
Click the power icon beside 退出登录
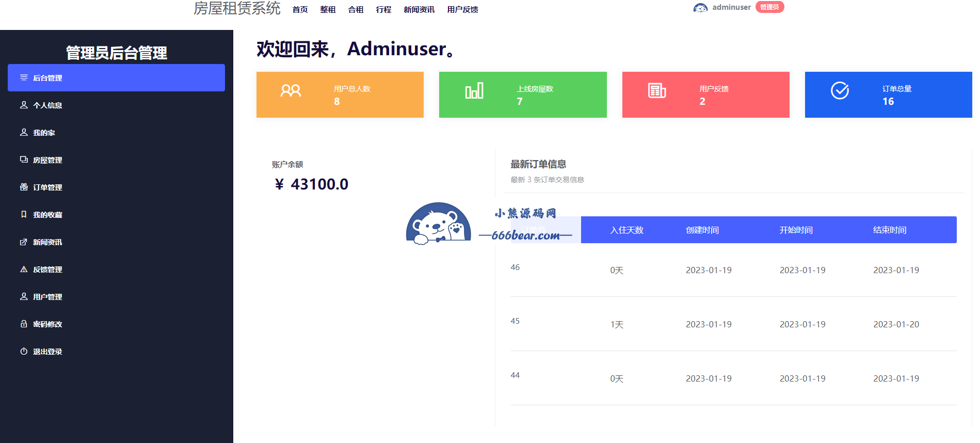[24, 351]
